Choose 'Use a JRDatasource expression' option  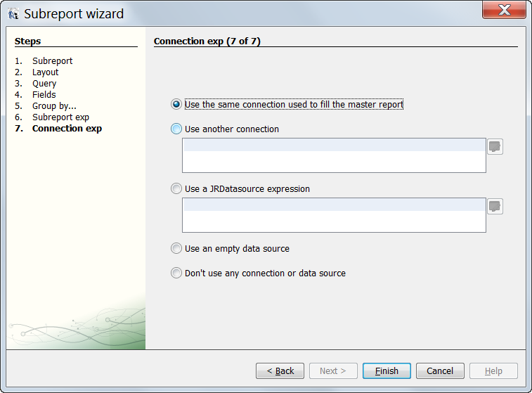[176, 189]
